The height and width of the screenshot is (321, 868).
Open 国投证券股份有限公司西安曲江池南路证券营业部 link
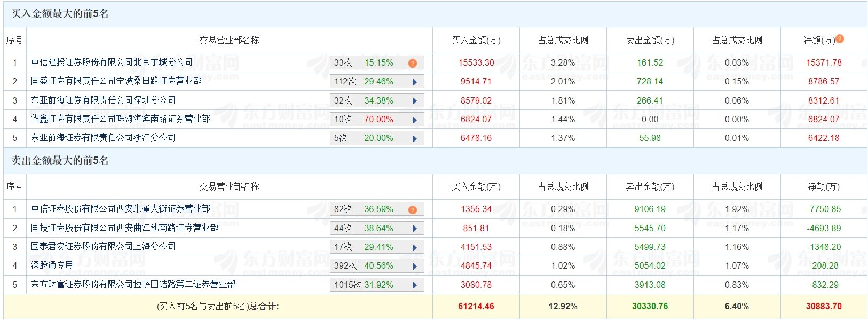(x=125, y=228)
